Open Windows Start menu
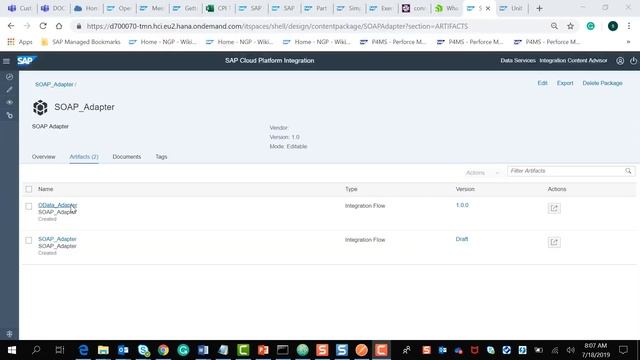 coord(11,350)
